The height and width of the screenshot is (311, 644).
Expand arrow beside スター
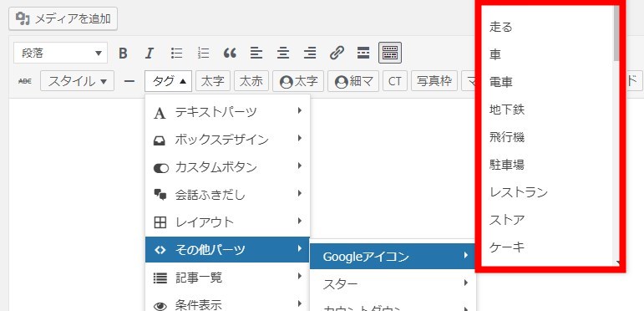(466, 283)
